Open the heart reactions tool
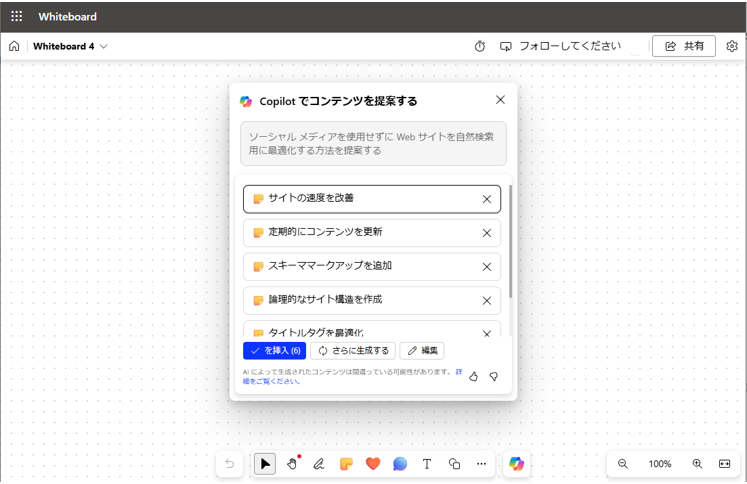Screen dimensions: 747x484 point(373,464)
